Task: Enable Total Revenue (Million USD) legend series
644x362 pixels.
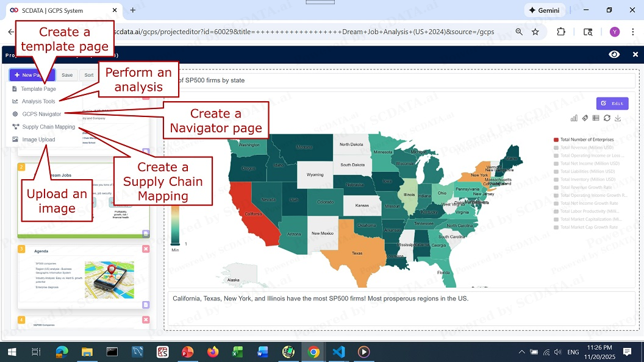Action: point(585,147)
